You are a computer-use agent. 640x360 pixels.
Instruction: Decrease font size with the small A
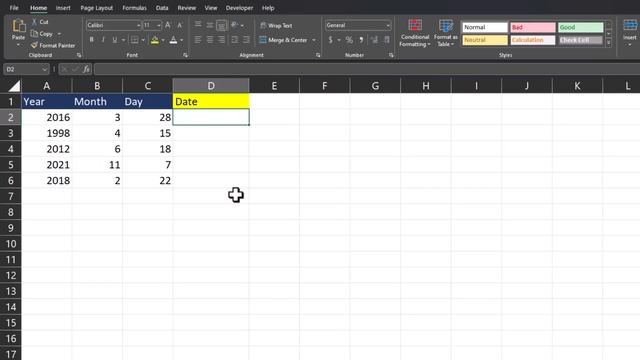179,25
